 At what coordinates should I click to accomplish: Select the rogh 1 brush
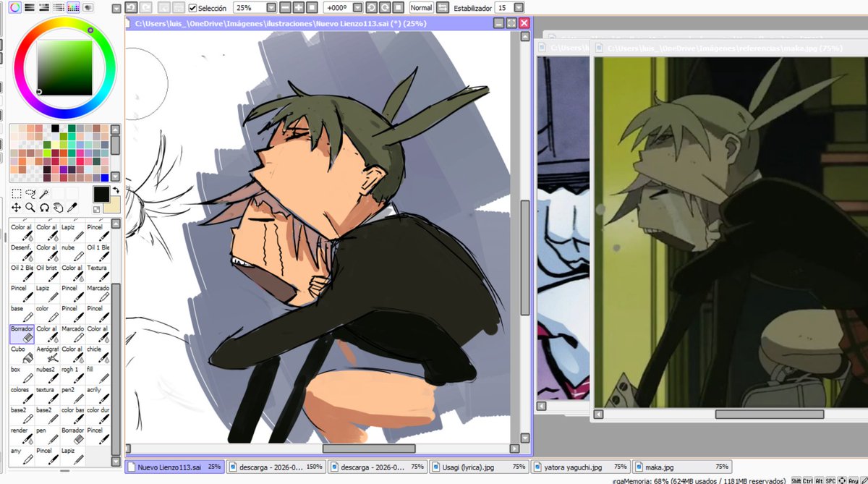[72, 374]
